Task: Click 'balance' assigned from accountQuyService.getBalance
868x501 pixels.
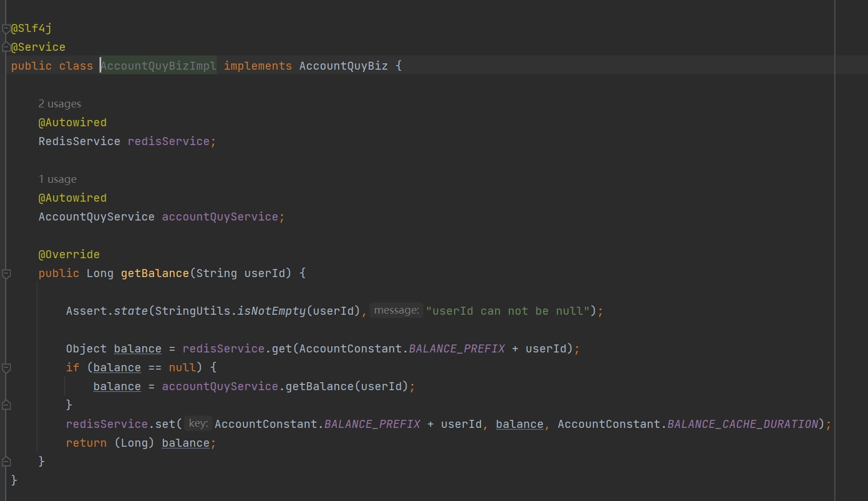Action: (117, 387)
